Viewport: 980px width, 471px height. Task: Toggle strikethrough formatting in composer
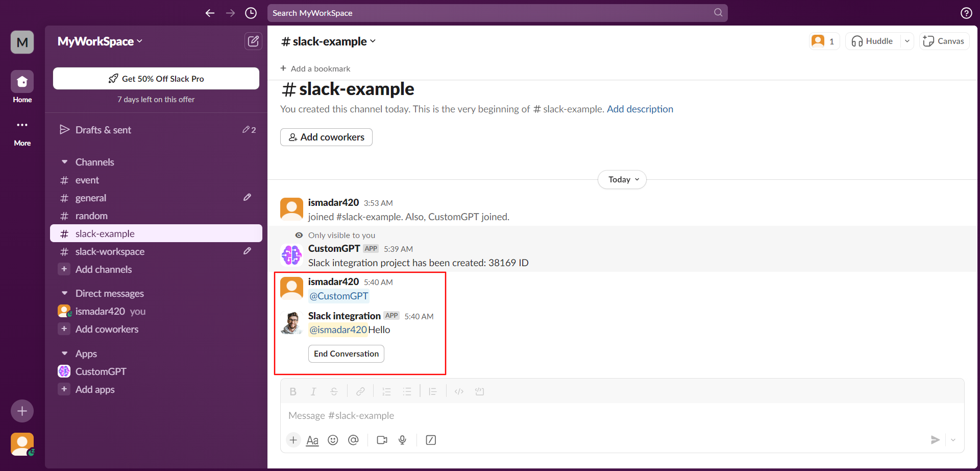[x=334, y=391]
